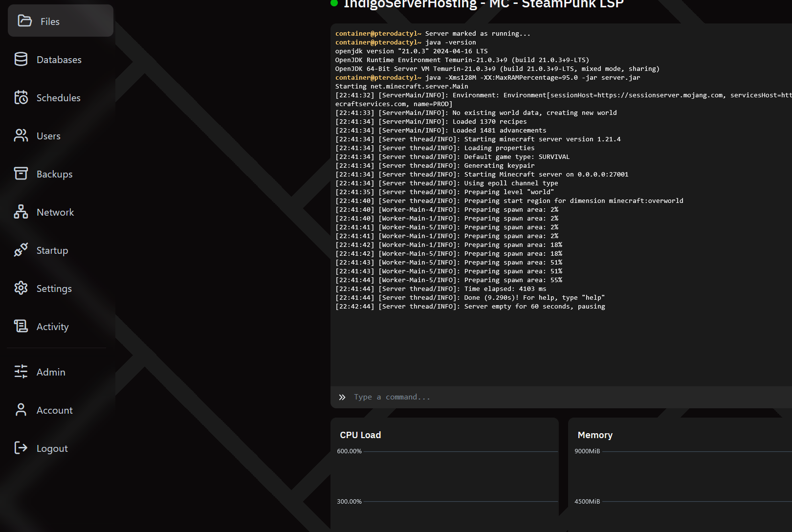
Task: Open the Files folder icon
Action: pos(25,21)
